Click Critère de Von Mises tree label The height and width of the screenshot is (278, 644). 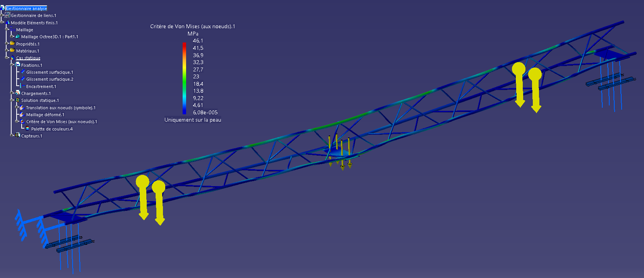click(61, 122)
